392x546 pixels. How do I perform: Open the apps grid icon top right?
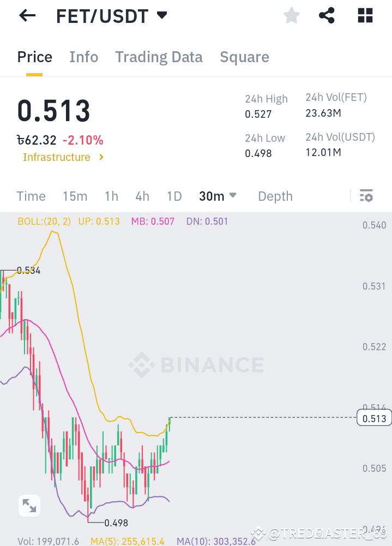(364, 15)
